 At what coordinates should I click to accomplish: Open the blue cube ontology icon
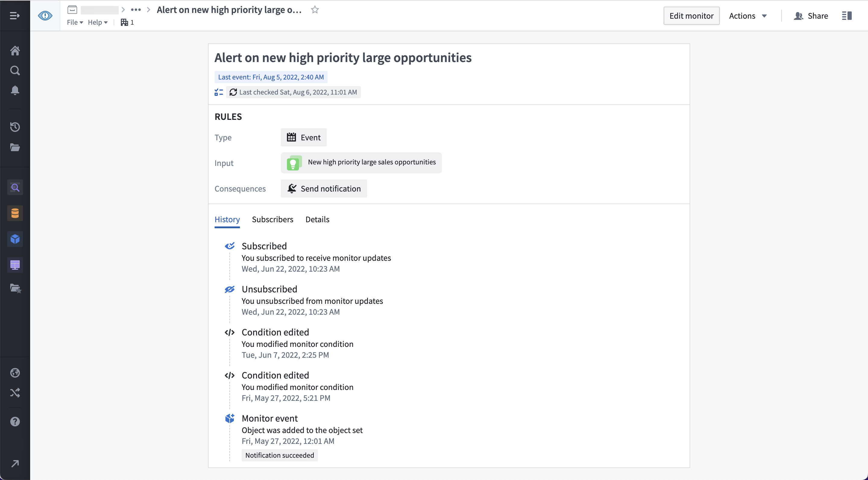click(15, 239)
